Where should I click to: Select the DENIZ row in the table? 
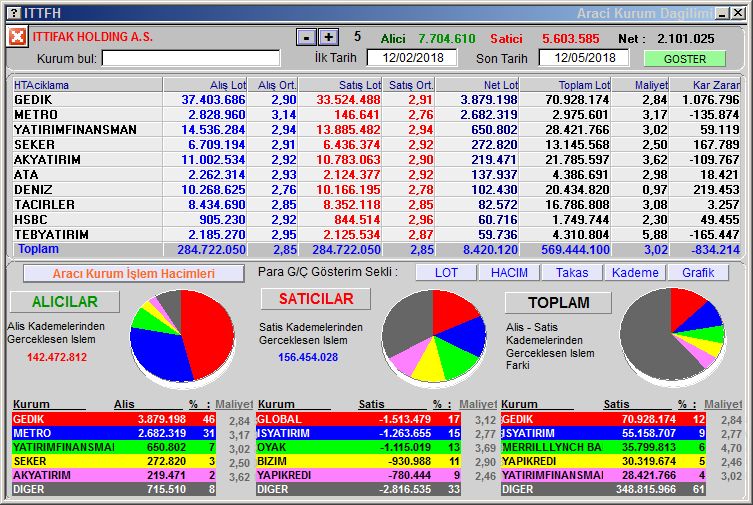pos(376,190)
